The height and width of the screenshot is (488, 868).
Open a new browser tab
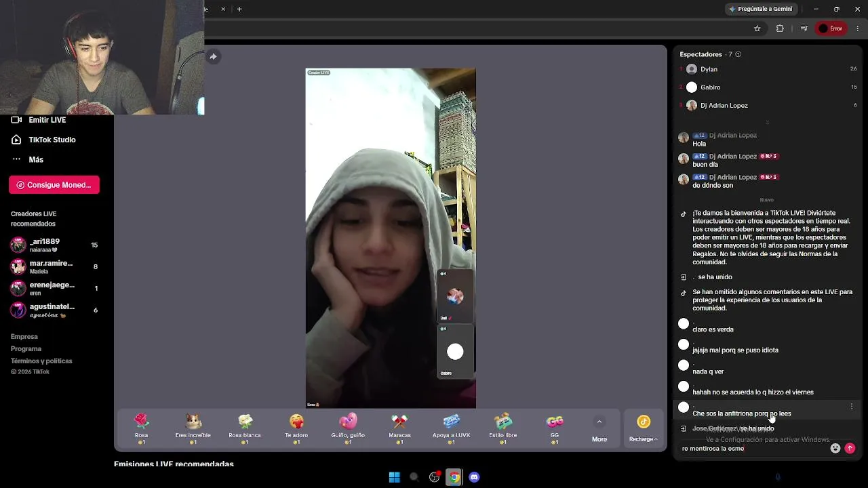239,9
